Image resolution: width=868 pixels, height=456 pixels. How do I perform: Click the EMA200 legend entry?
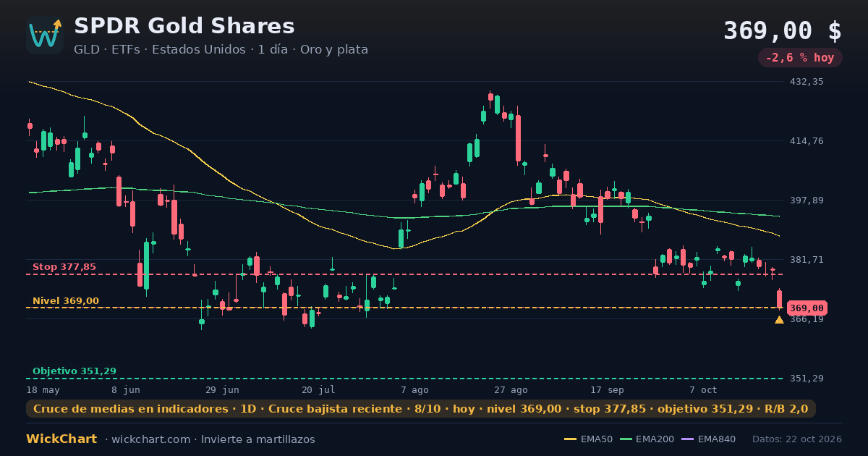click(x=647, y=439)
